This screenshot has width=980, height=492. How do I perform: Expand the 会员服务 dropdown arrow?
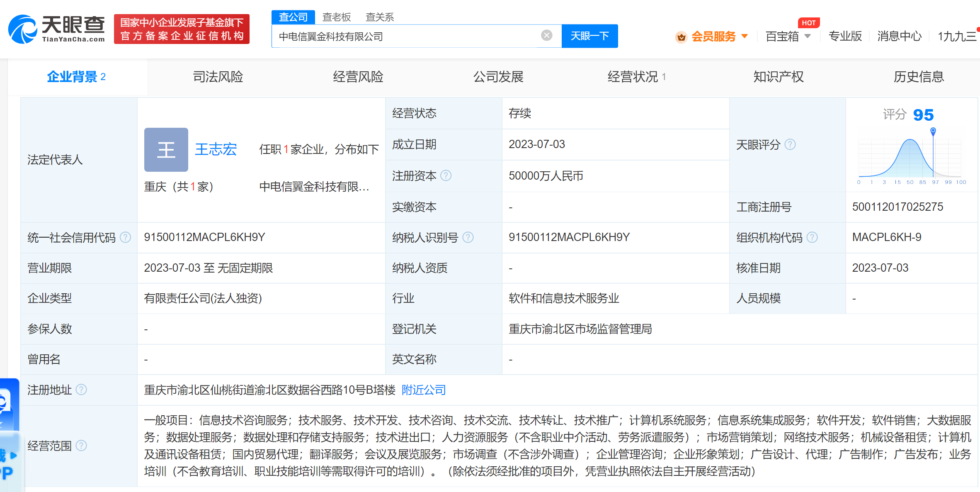(x=745, y=36)
